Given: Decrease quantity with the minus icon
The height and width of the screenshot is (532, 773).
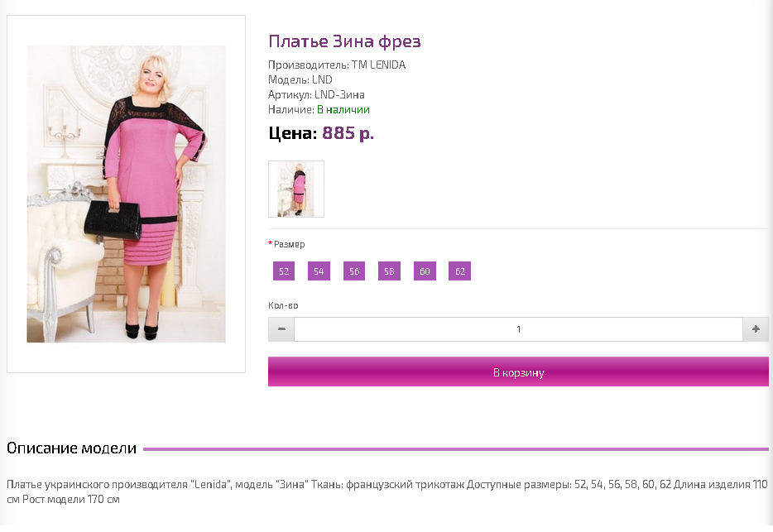Looking at the screenshot, I should pos(281,328).
